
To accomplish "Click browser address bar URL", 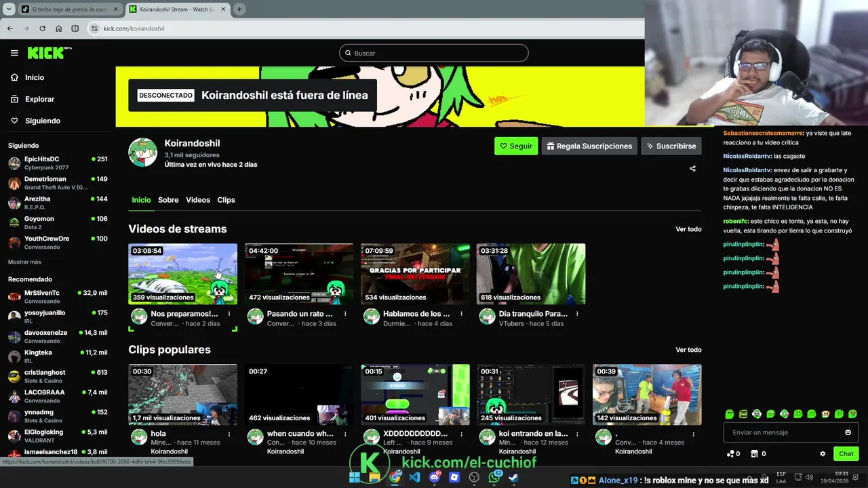I will [134, 28].
